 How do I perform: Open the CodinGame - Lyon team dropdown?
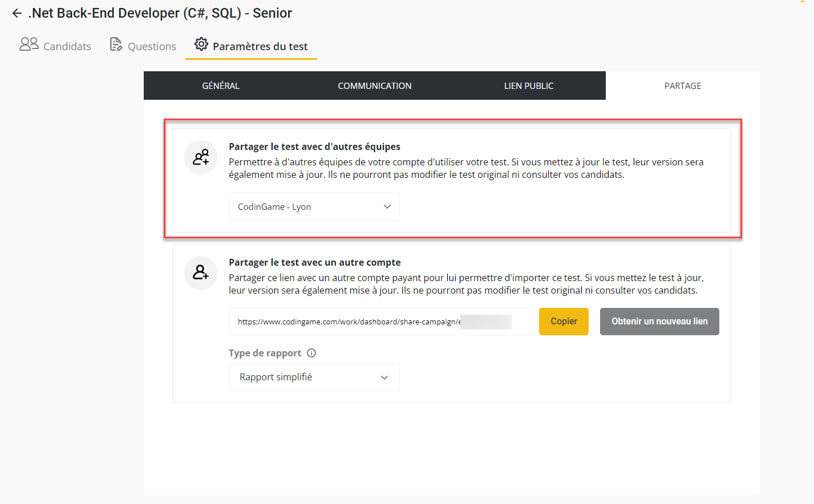coord(314,206)
